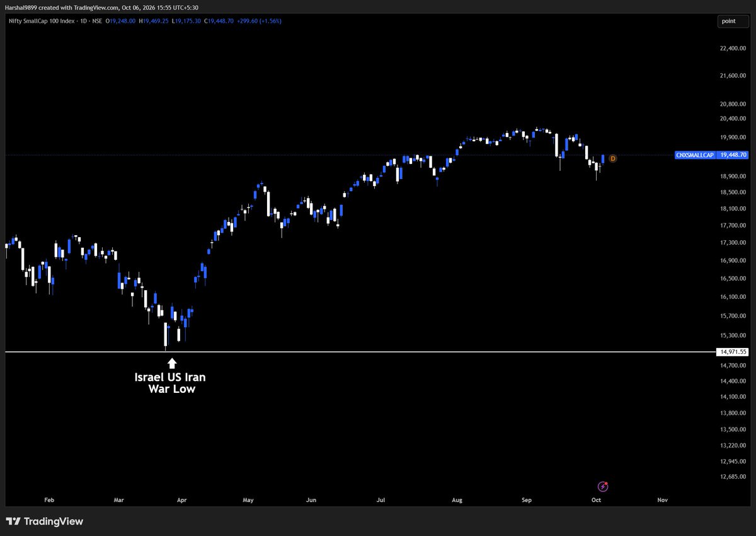Click the 18,100.00 price axis label
This screenshot has height=536, width=756.
coord(733,208)
